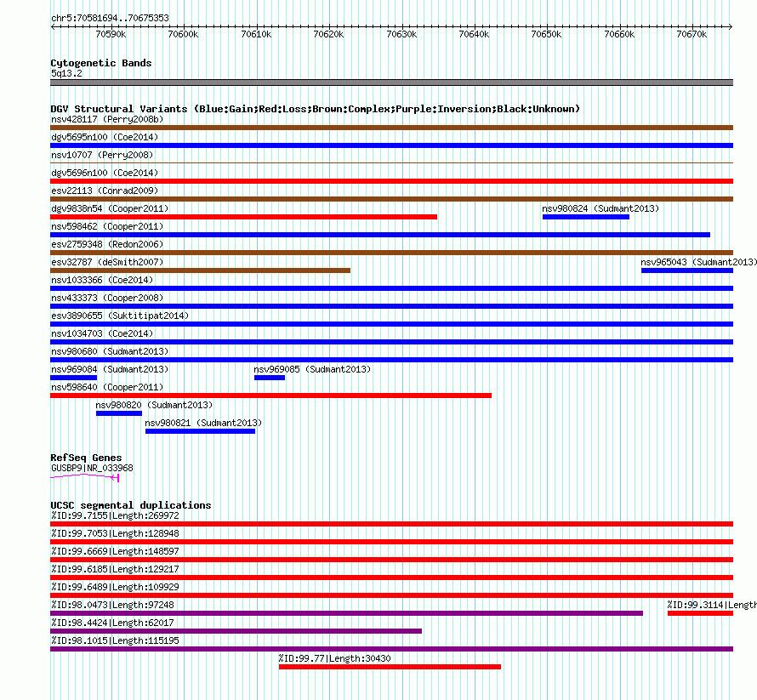This screenshot has height=700, width=757.
Task: Open dgv5696n100 (Coe2014) variant label
Action: click(105, 173)
